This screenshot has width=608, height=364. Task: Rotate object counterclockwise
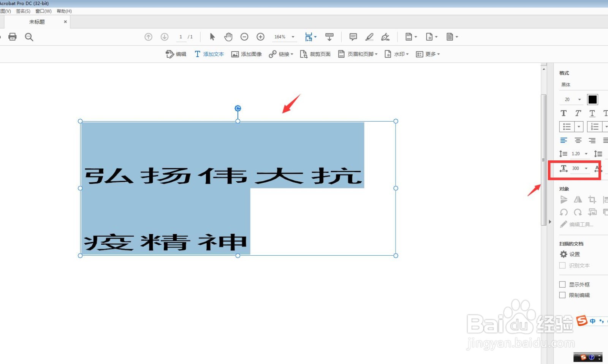pos(564,212)
